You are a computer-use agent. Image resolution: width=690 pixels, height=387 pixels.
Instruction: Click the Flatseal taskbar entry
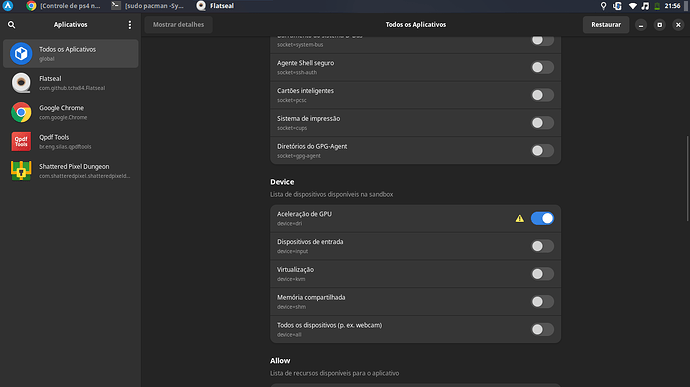click(x=216, y=6)
